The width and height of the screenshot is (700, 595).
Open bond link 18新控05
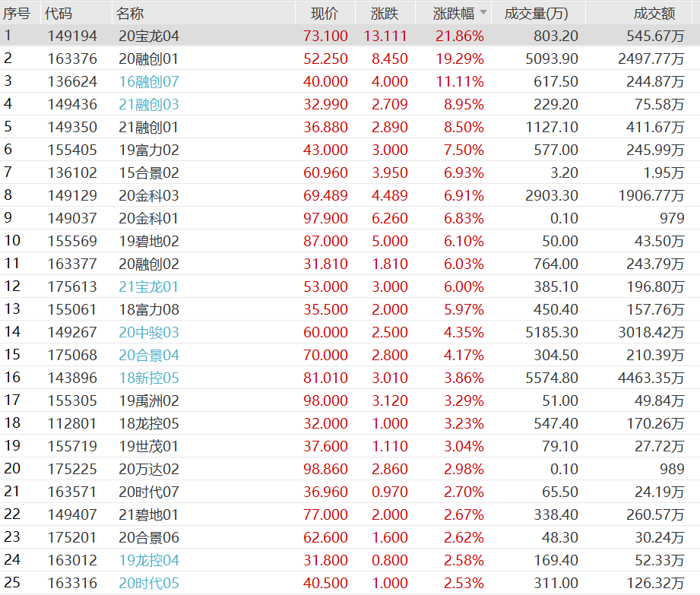[x=149, y=378]
